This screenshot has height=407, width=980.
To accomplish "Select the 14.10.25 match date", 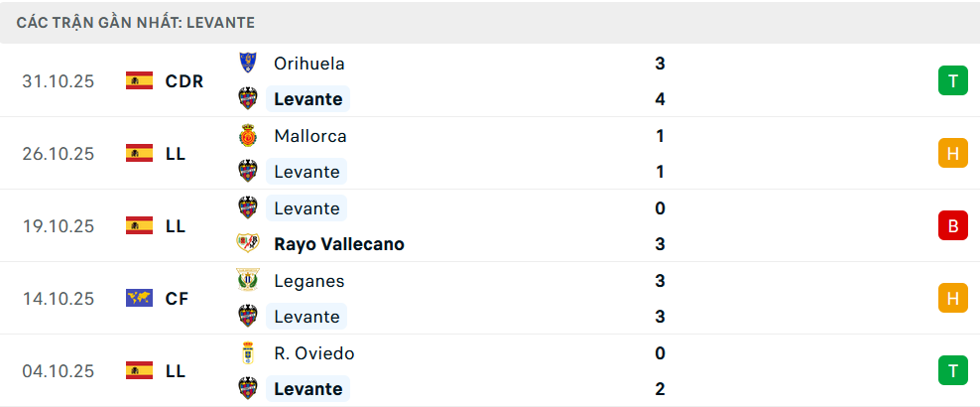I will tap(59, 298).
